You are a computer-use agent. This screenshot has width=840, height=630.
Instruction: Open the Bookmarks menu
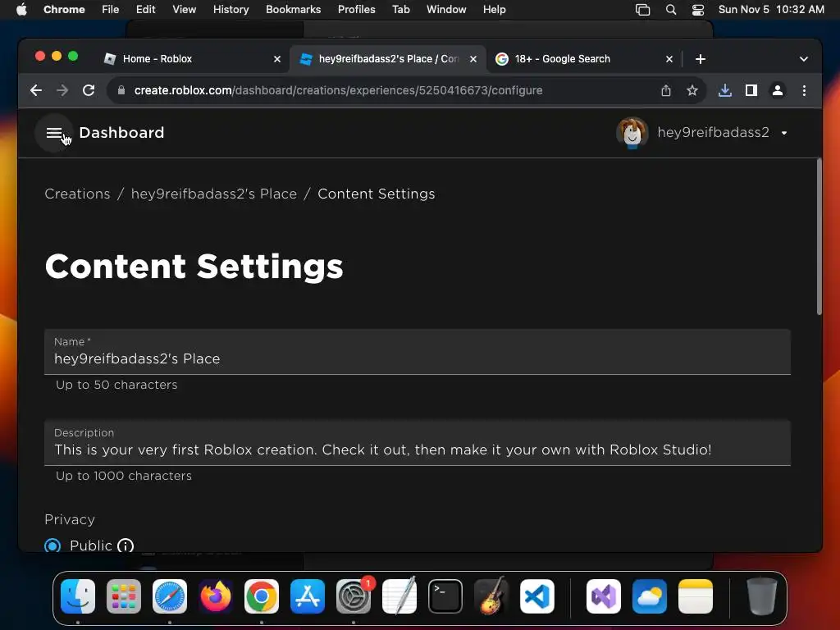(x=293, y=9)
